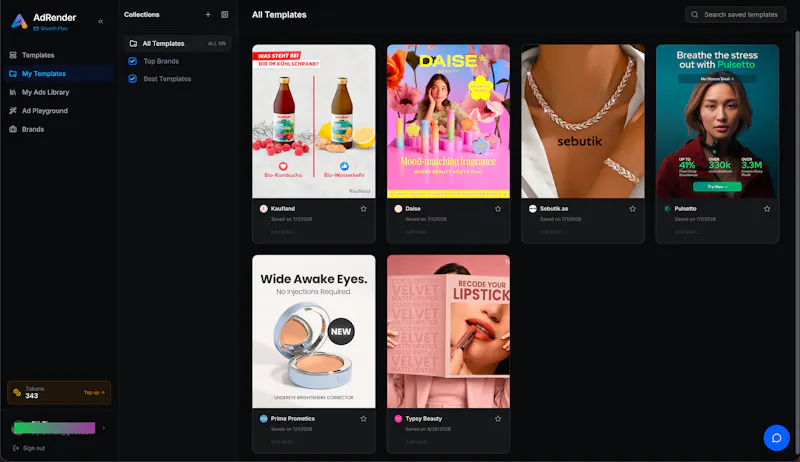Click the Best Templates collection name
The width and height of the screenshot is (800, 462).
(167, 79)
